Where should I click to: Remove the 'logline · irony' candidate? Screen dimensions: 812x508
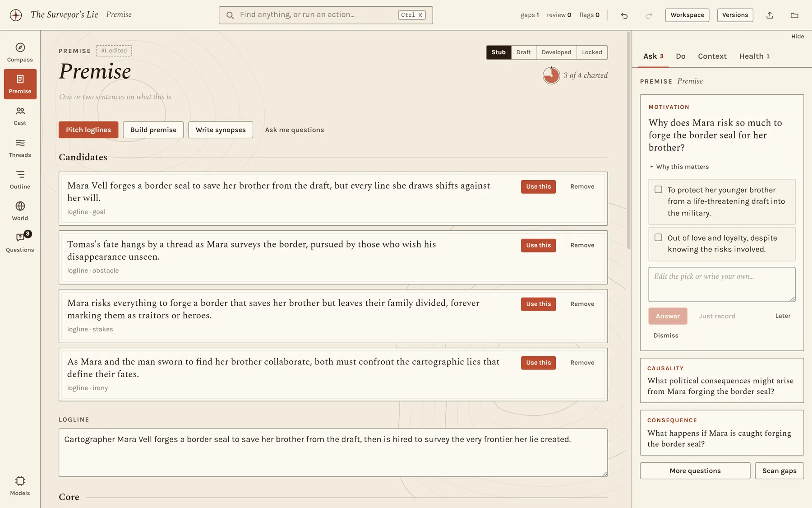pos(582,363)
